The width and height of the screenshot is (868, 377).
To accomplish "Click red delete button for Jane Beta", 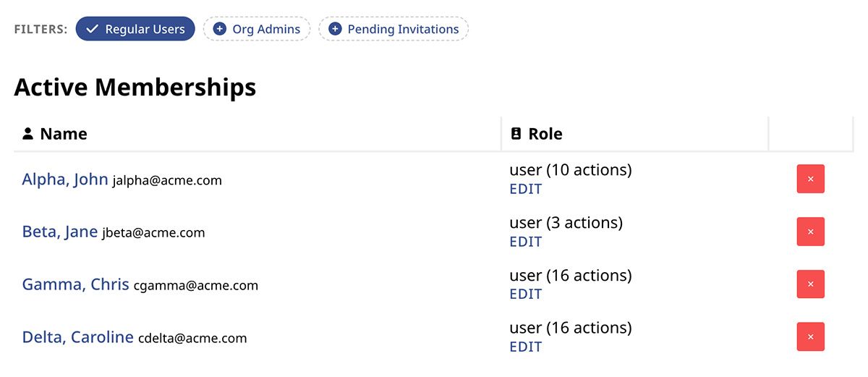I will (810, 232).
